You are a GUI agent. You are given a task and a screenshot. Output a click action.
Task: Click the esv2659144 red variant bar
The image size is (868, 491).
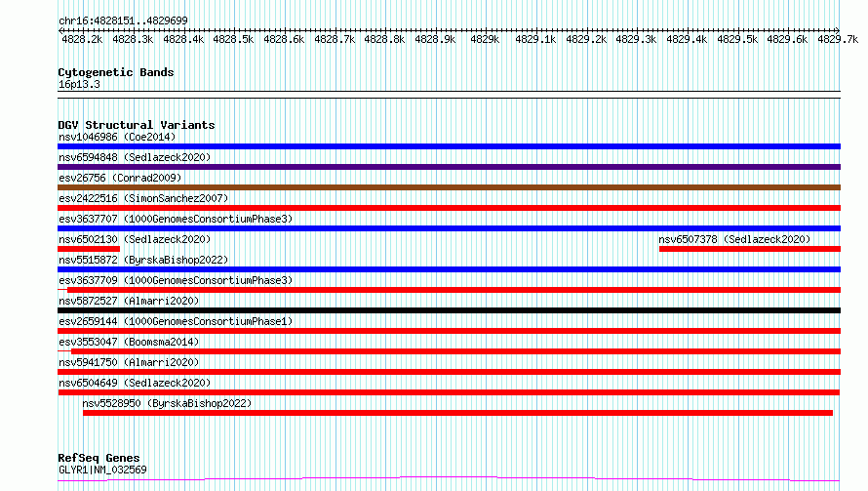point(449,331)
